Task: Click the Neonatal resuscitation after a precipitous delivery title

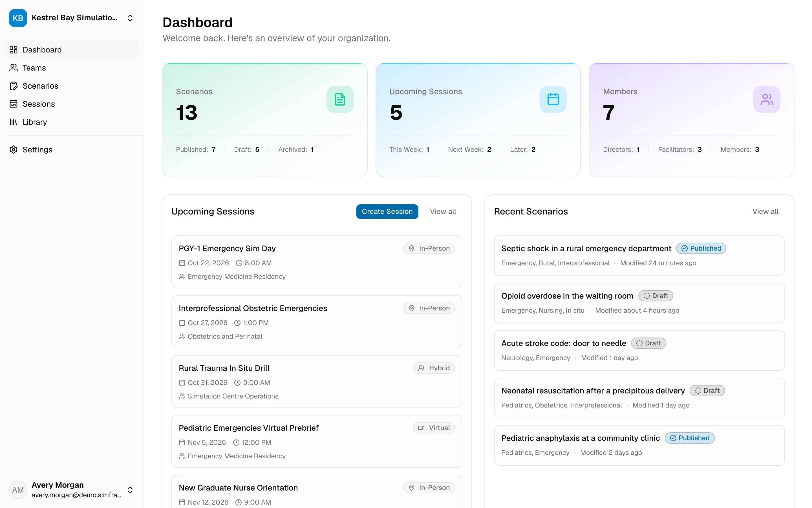Action: 593,390
